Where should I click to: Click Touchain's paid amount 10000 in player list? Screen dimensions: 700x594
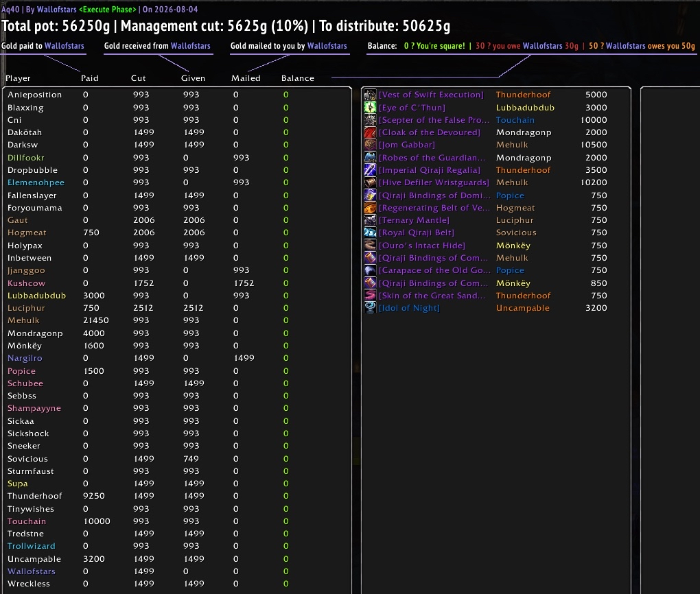click(97, 521)
